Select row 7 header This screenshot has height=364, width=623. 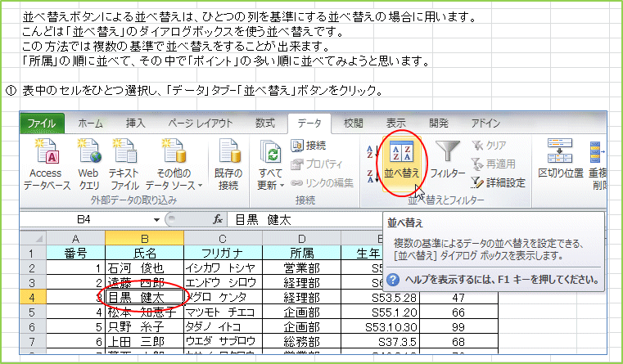coord(33,341)
